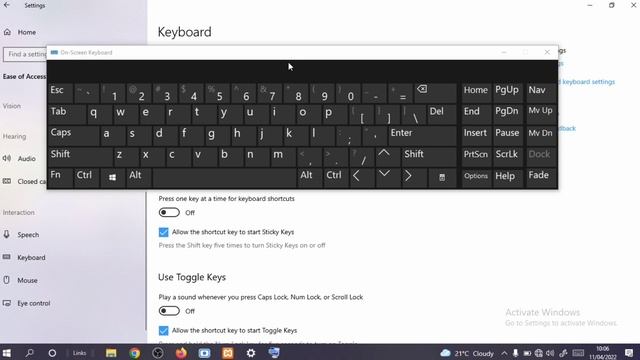Viewport: 640px width, 360px height.
Task: Toggle left Shift key on on-screen keyboard
Action: pos(80,156)
